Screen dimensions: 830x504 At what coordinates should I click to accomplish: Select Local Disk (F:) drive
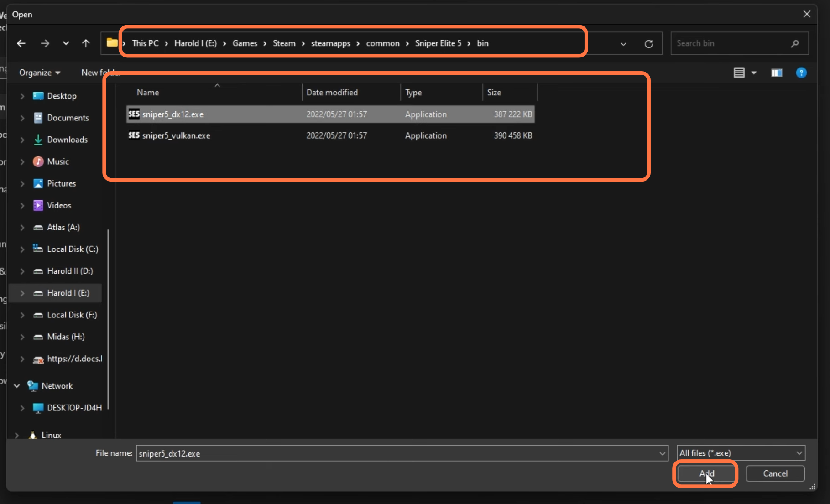pos(72,315)
